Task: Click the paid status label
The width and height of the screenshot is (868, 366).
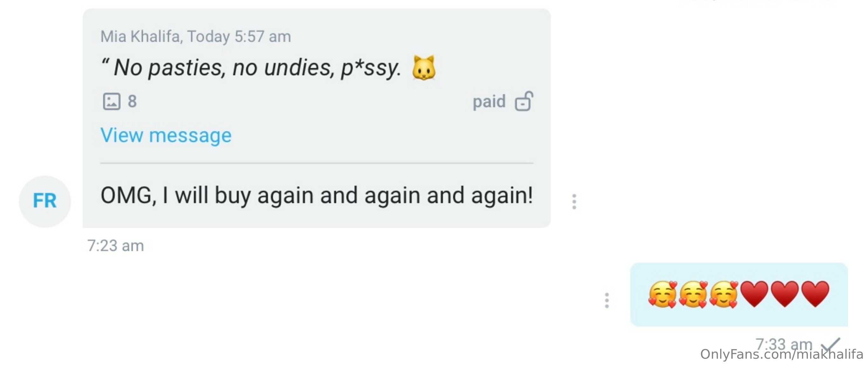Action: 489,101
